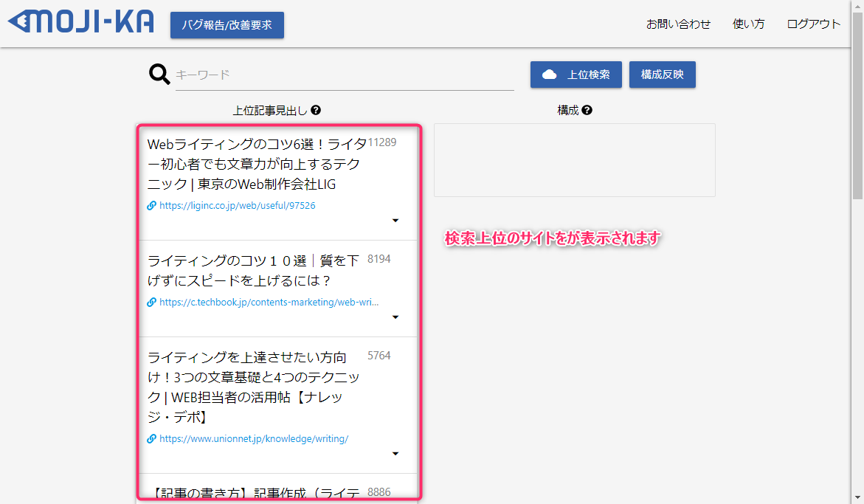Open help icon beside 構成
Viewport: 864px width, 504px height.
[x=587, y=110]
